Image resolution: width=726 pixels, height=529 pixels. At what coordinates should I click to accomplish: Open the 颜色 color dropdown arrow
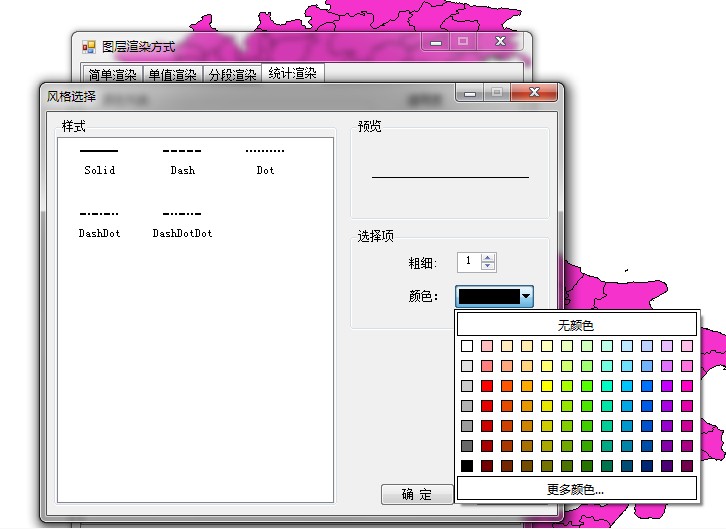[527, 296]
